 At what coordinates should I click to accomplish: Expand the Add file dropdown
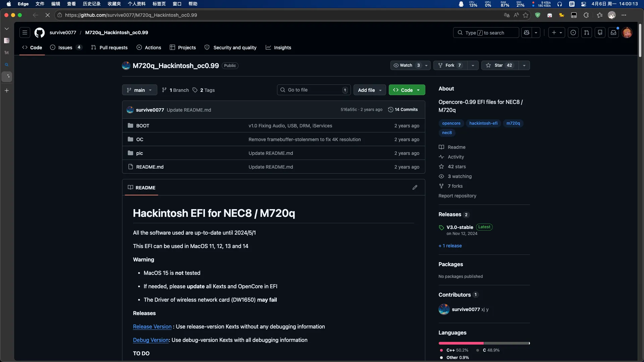(x=370, y=90)
